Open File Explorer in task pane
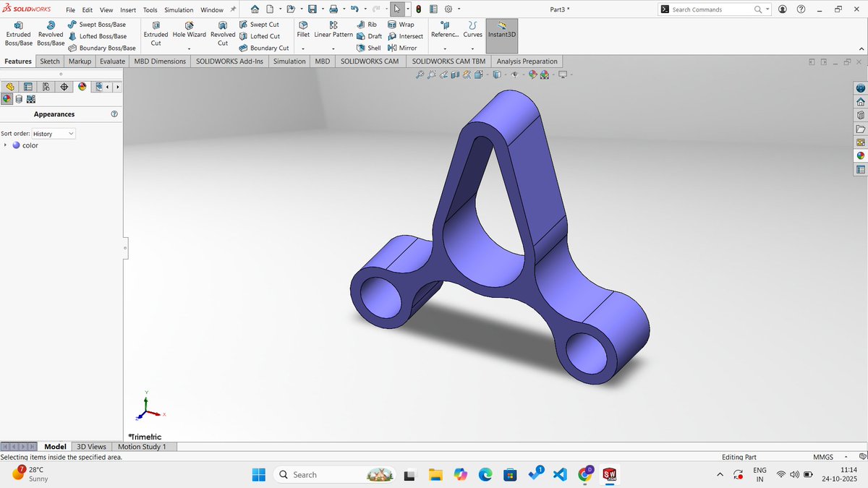 coord(860,128)
